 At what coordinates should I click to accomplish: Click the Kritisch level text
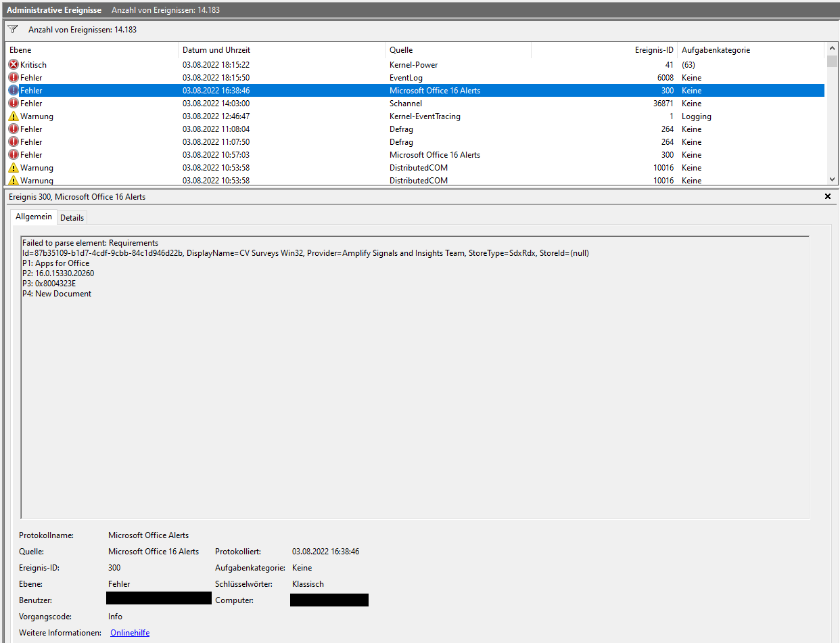33,65
